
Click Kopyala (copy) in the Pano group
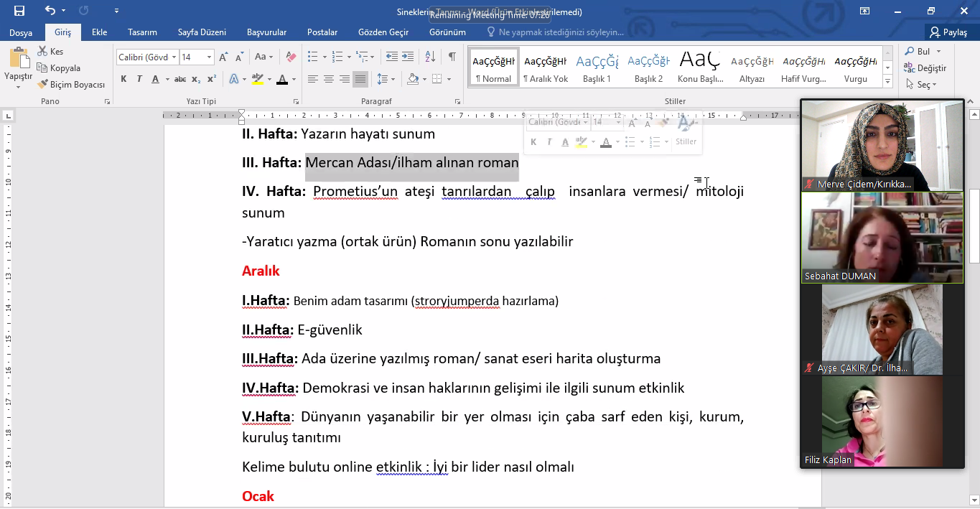click(x=59, y=68)
